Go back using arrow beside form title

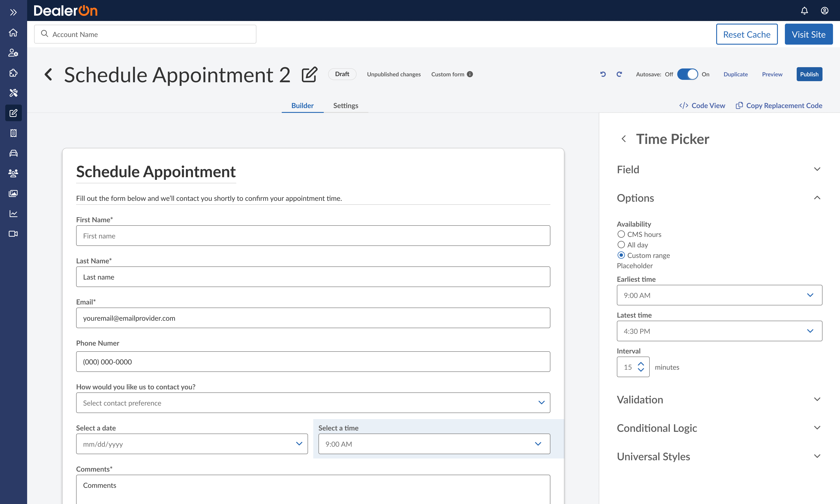click(48, 74)
